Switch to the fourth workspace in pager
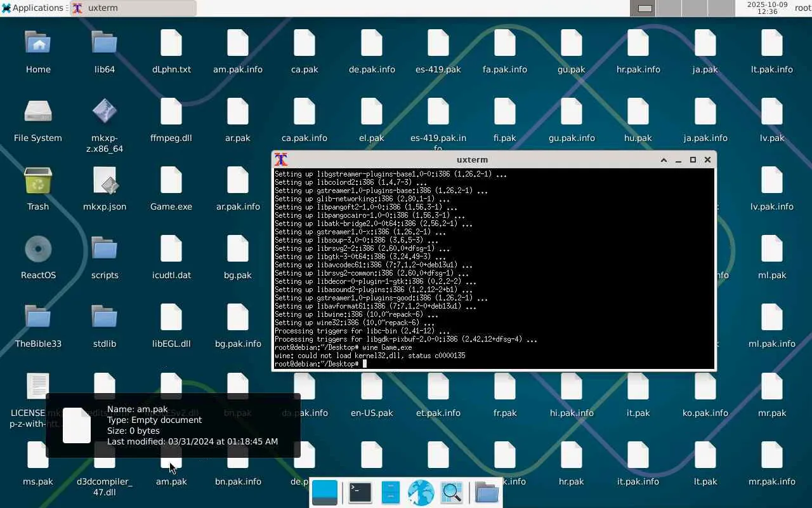 point(721,8)
